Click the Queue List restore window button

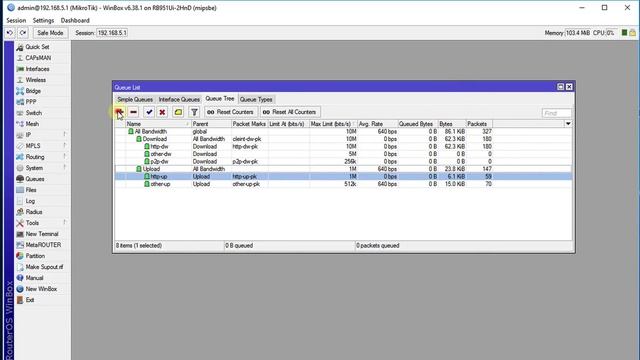(560, 87)
